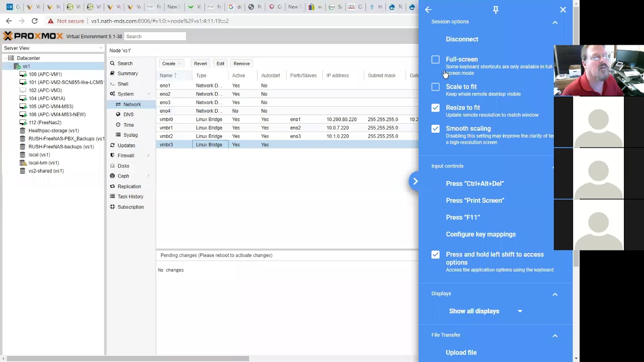
Task: Select VM 100 (APC-VM1)
Action: [x=45, y=74]
